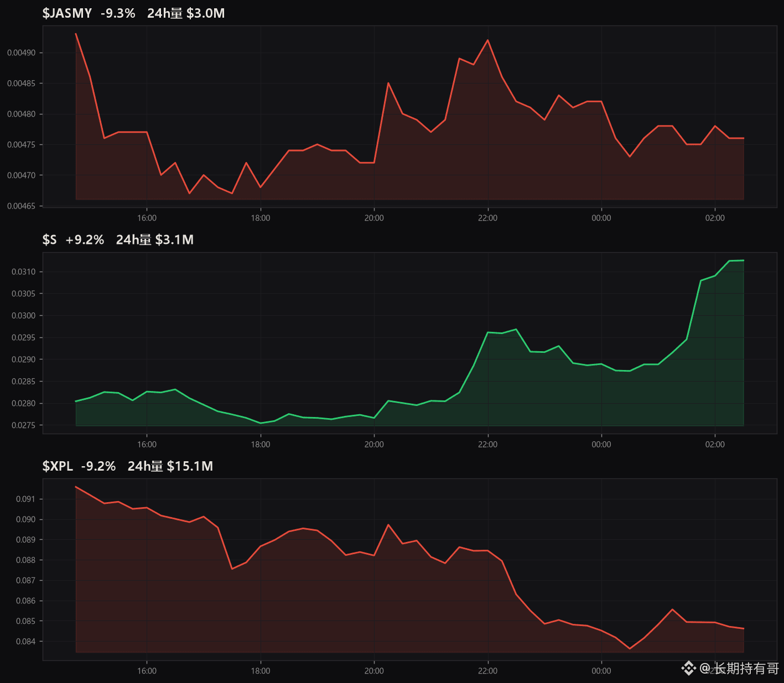Select the 22:00 label under the $S chart

tap(488, 445)
